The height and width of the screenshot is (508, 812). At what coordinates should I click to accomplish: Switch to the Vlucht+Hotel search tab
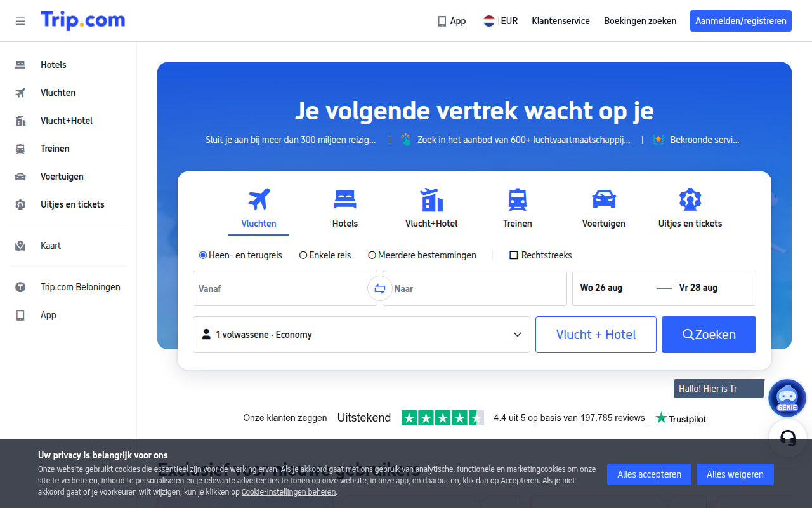pyautogui.click(x=431, y=209)
